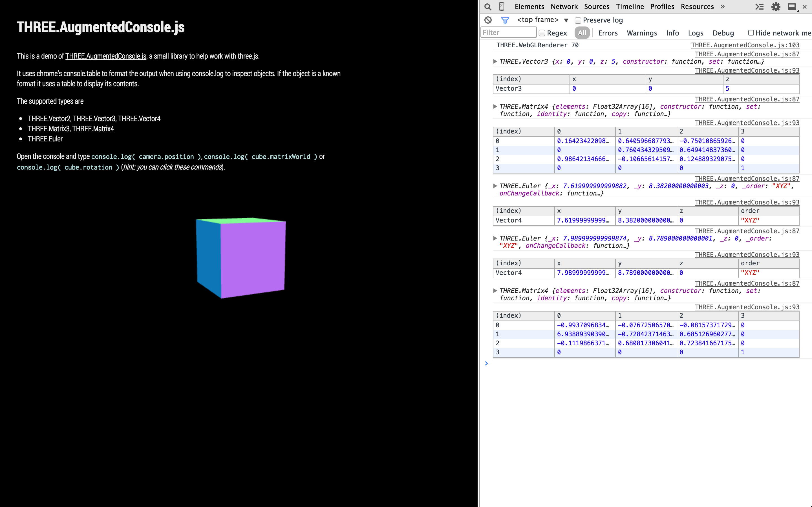This screenshot has width=812, height=507.
Task: Clear the console using the ban icon
Action: coord(488,20)
